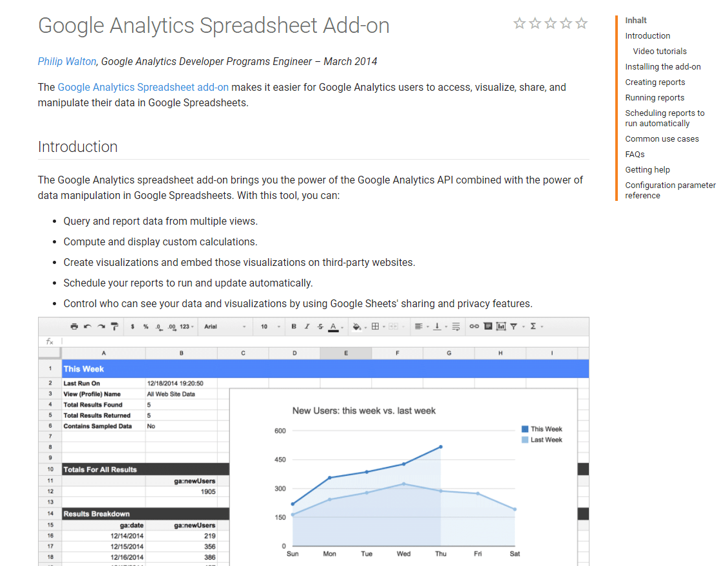
Task: Open the Philip Walton profile link
Action: point(67,61)
